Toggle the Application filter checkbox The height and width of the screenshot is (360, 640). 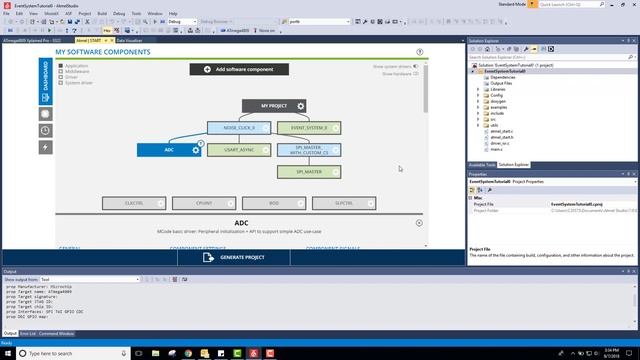click(61, 66)
